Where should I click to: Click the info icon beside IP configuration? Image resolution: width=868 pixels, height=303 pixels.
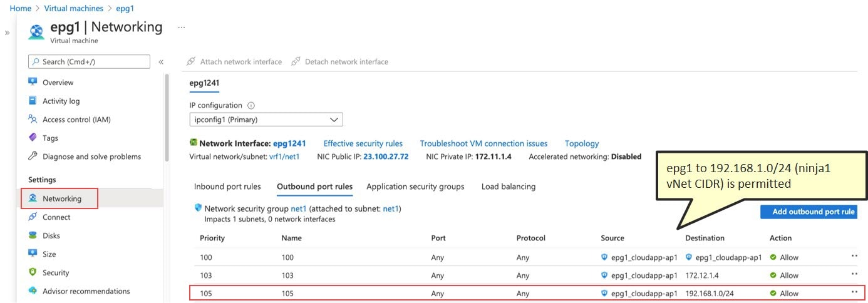tap(251, 106)
